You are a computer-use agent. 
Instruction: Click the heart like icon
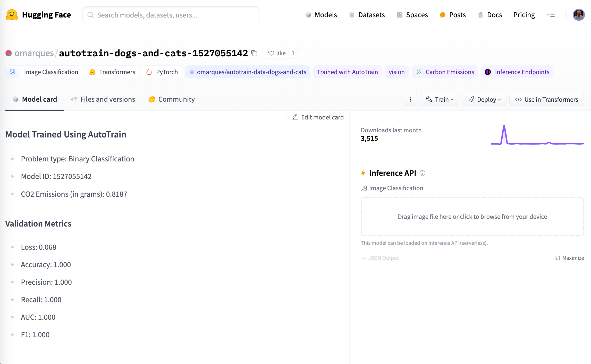[271, 53]
